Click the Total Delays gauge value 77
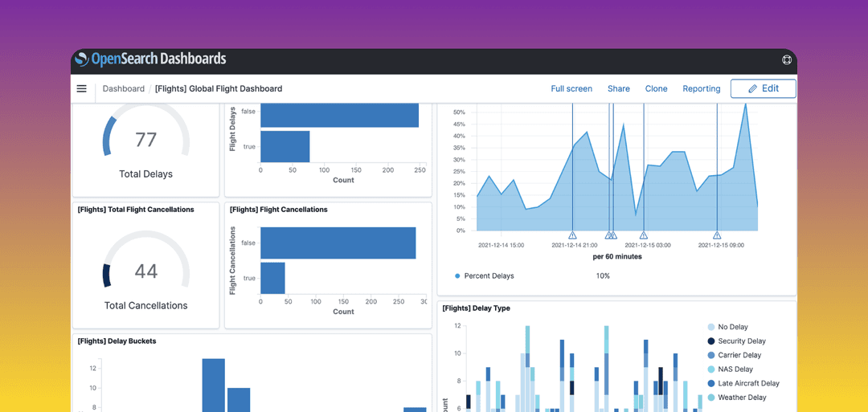Image resolution: width=868 pixels, height=412 pixels. (x=145, y=140)
